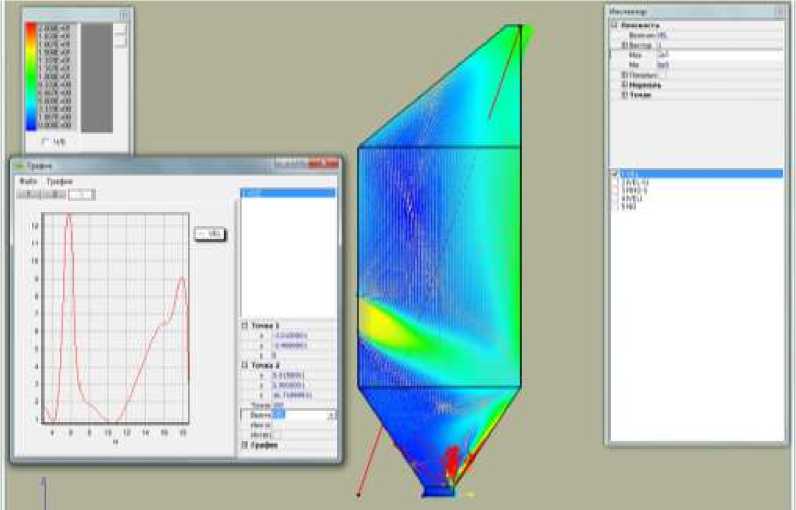796x510 pixels.
Task: Expand the График group at panel bottom
Action: (245, 445)
